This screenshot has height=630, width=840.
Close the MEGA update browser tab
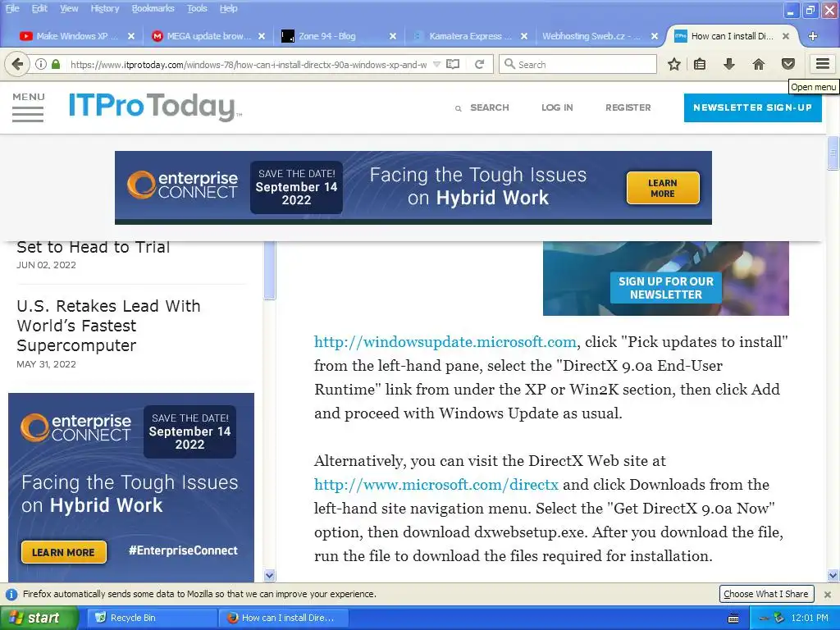[262, 36]
